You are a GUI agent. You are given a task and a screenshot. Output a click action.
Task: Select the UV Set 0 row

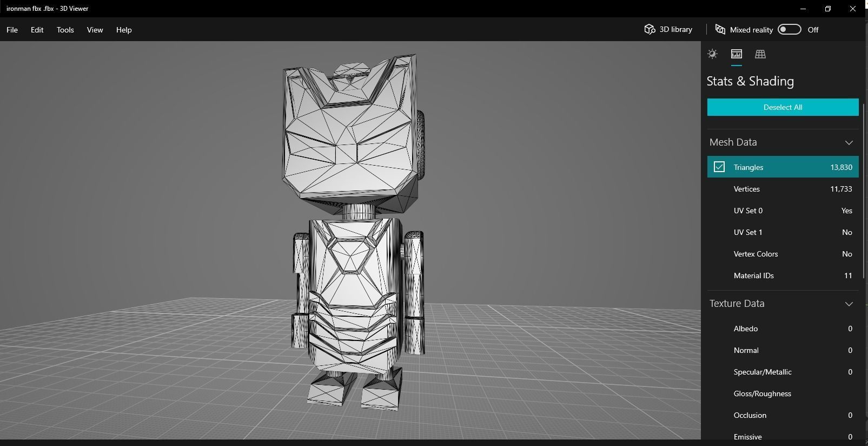(783, 211)
